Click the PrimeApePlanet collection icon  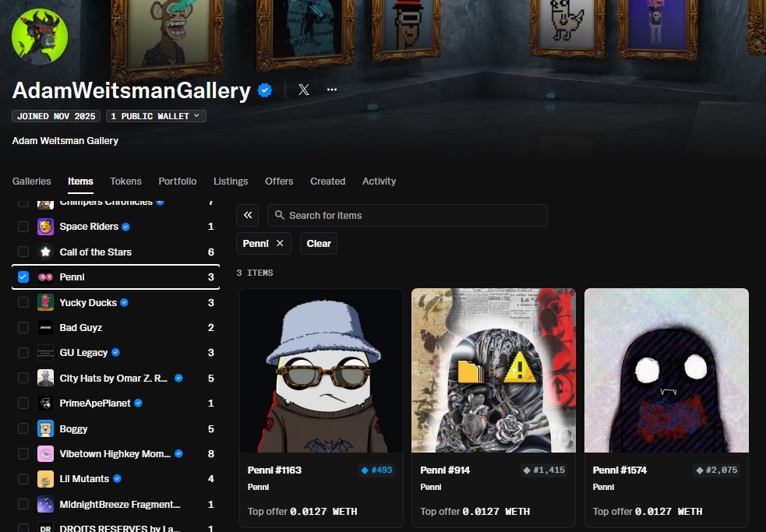pyautogui.click(x=45, y=403)
